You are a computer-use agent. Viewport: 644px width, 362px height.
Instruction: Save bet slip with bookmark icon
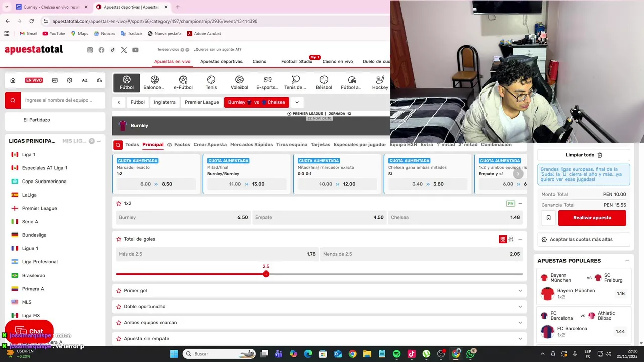tap(548, 218)
